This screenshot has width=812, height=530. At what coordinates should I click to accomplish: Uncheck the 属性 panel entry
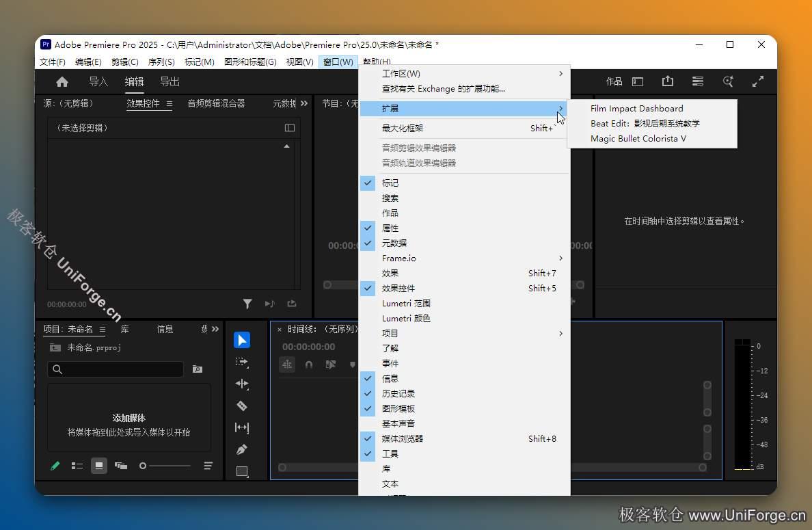[x=465, y=228]
